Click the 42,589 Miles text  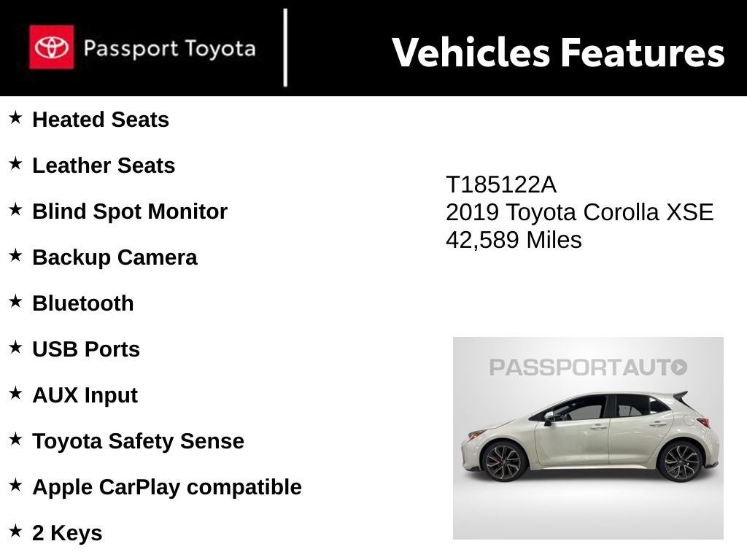coord(514,240)
